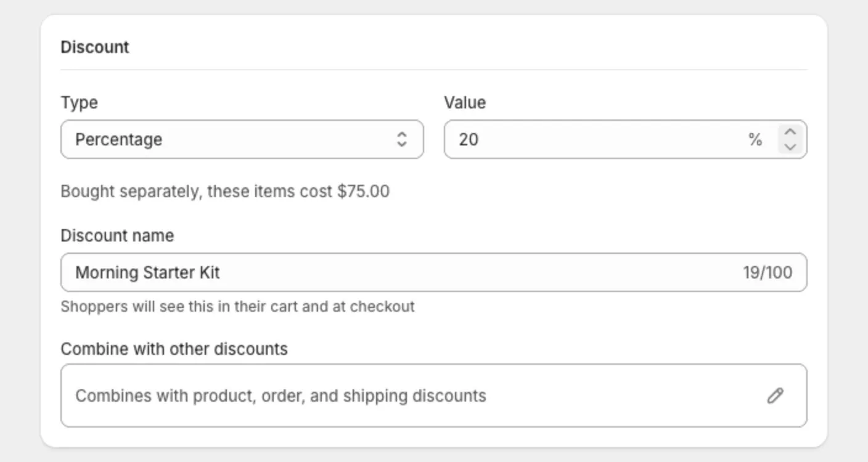Click the 'Value' label
The height and width of the screenshot is (462, 868).
tap(465, 103)
